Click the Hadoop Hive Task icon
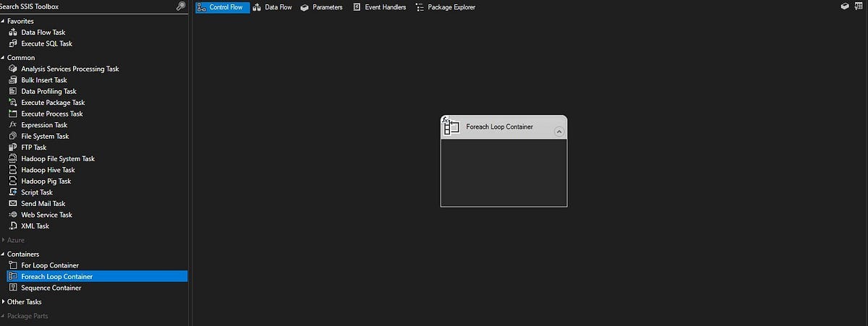 (13, 170)
